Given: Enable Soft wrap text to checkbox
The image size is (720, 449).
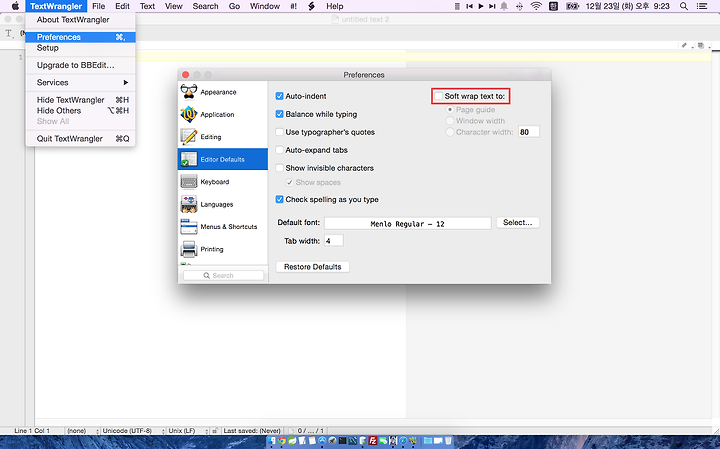Looking at the screenshot, I should tap(439, 96).
